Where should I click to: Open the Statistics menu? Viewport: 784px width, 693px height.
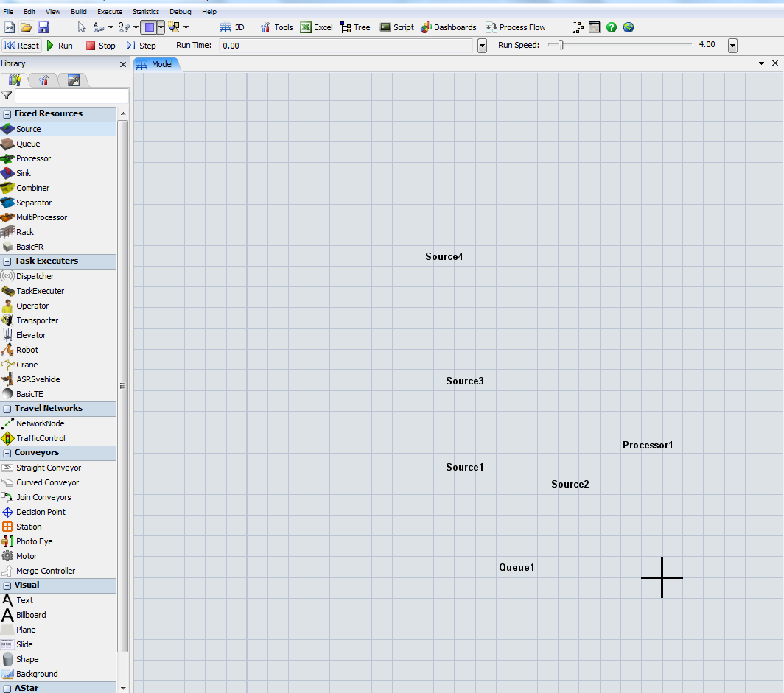coord(145,12)
